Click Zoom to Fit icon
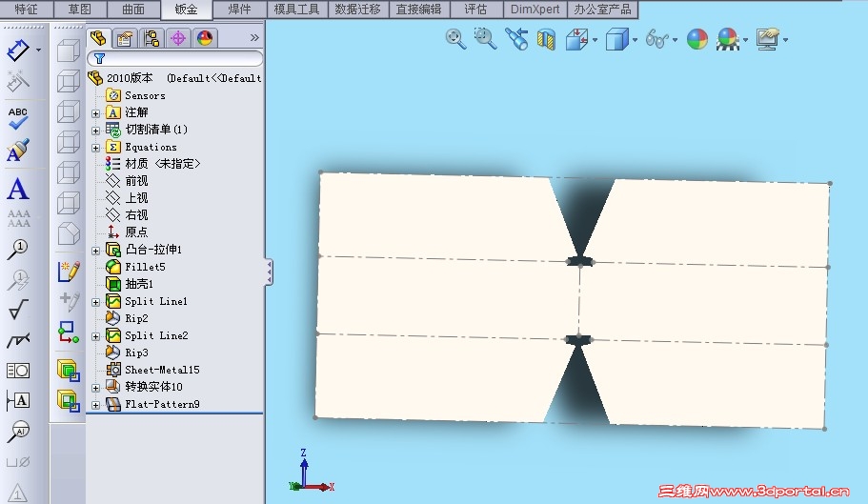Image resolution: width=868 pixels, height=504 pixels. coord(455,39)
